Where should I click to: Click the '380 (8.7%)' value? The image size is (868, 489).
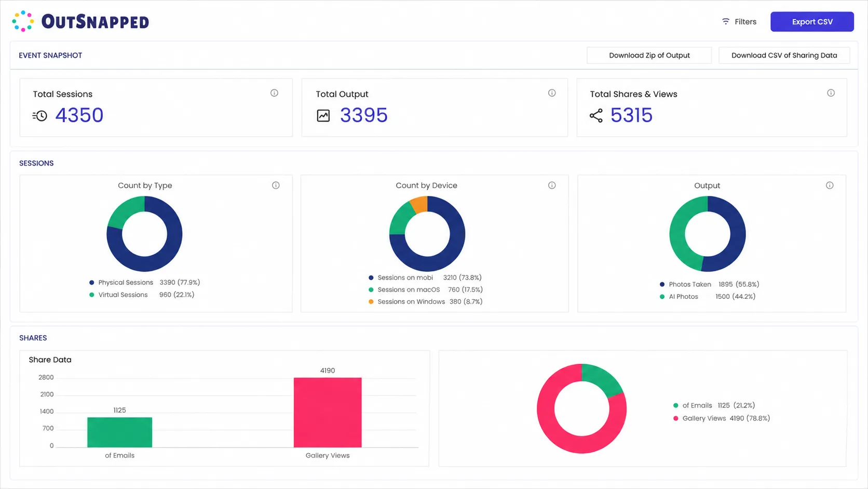(x=466, y=301)
